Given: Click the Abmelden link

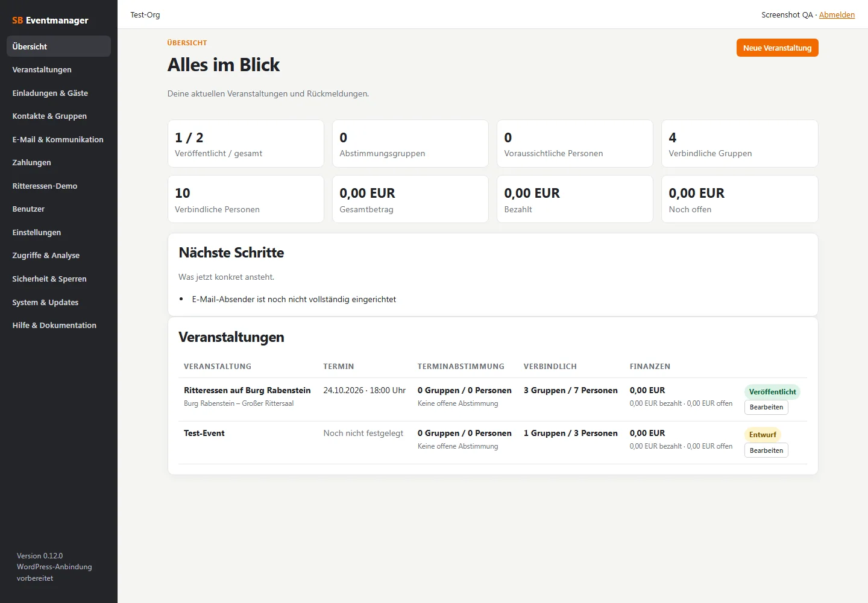Looking at the screenshot, I should [837, 14].
